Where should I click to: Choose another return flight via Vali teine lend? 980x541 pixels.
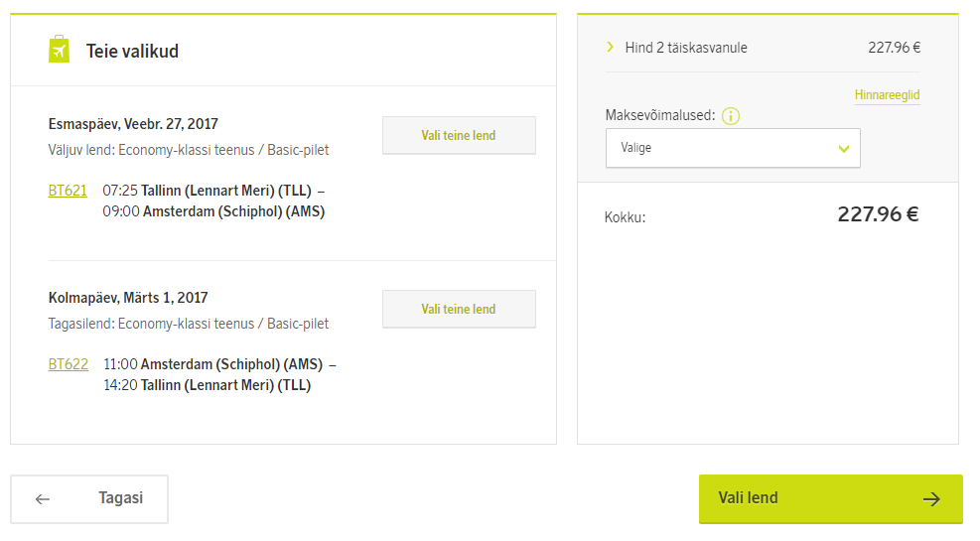click(459, 310)
